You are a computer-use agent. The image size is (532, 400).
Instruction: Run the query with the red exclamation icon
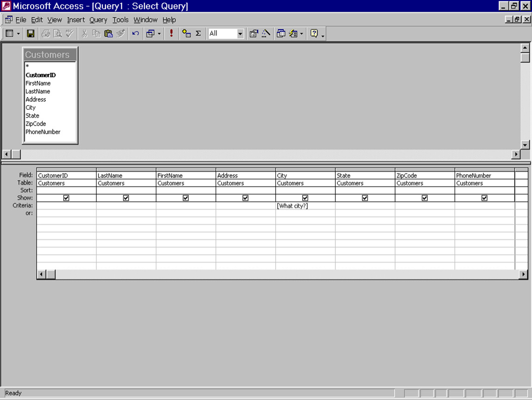click(171, 33)
